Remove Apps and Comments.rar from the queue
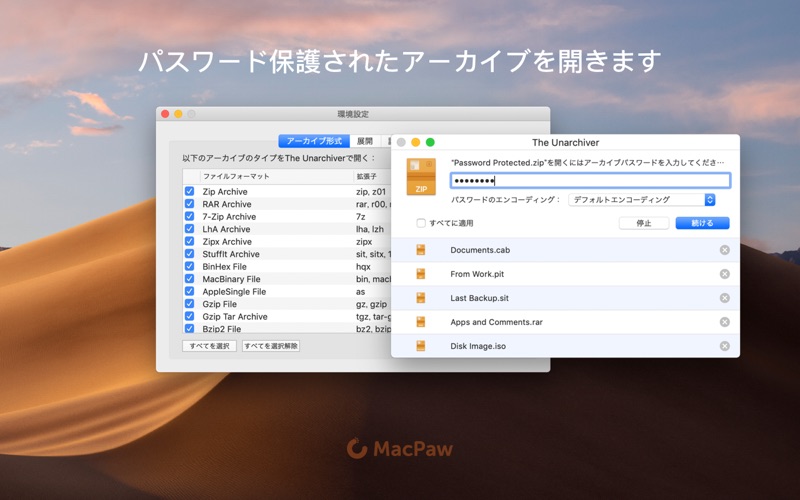Screen dimensions: 800x500 [724, 322]
